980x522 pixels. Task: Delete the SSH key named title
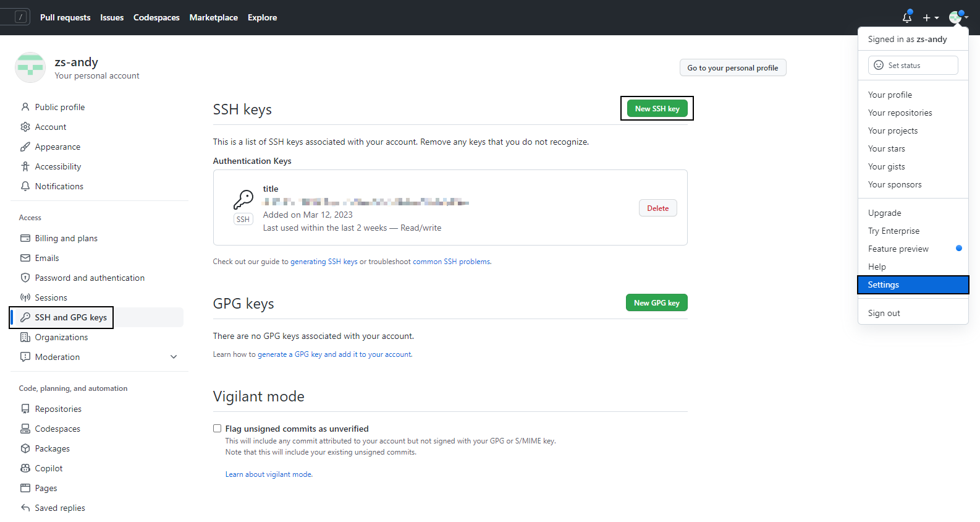tap(657, 208)
